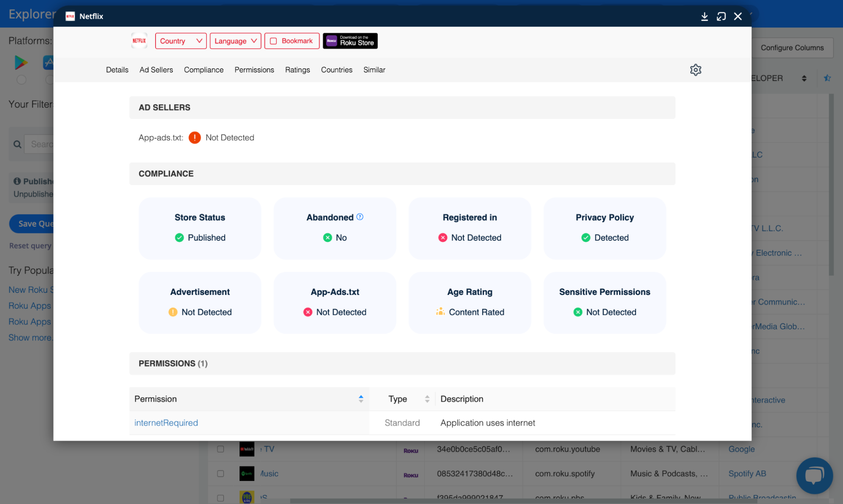Click the Abandoned help question icon

pyautogui.click(x=360, y=217)
